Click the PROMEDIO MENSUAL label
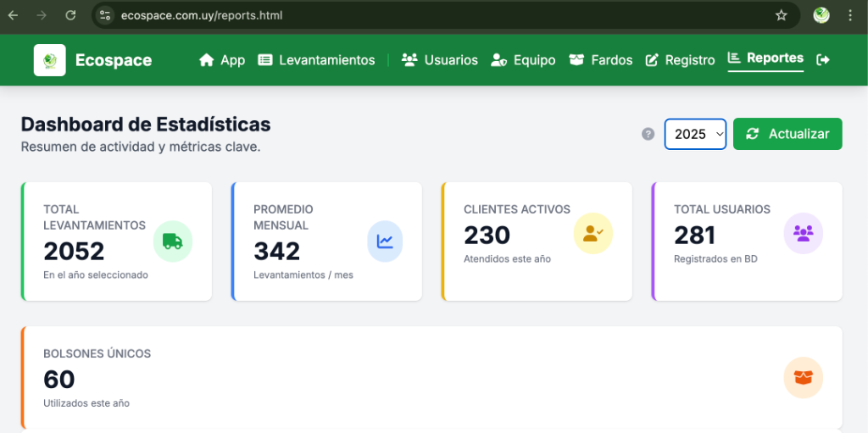 [283, 217]
